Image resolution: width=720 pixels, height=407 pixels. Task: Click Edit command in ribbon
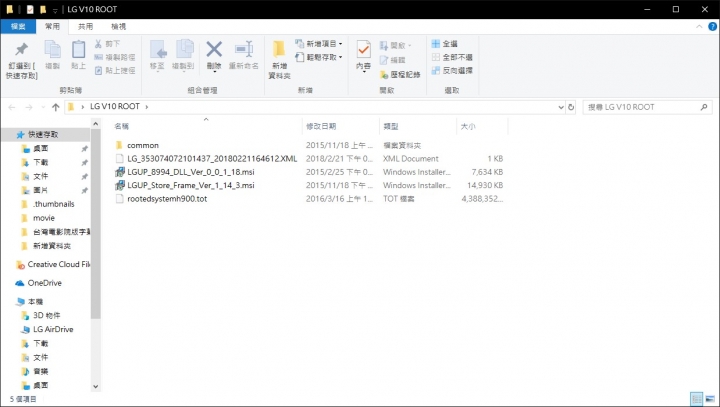pos(393,60)
